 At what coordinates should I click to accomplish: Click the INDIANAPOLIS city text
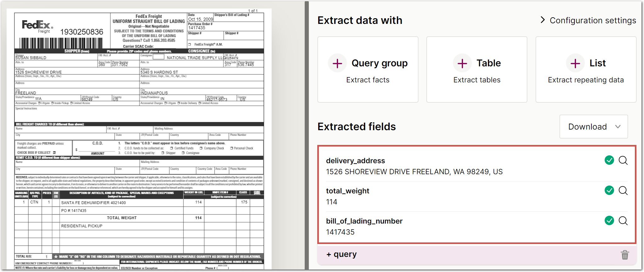click(x=154, y=93)
